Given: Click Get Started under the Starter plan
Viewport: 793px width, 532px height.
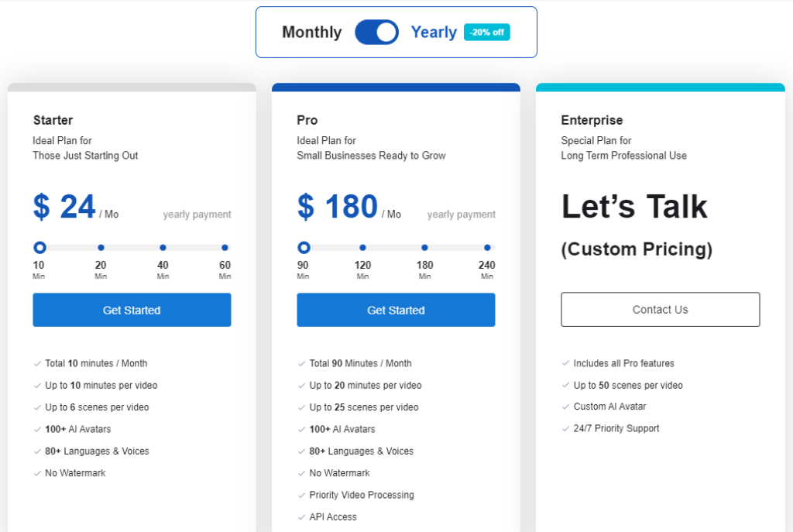Looking at the screenshot, I should click(x=132, y=310).
